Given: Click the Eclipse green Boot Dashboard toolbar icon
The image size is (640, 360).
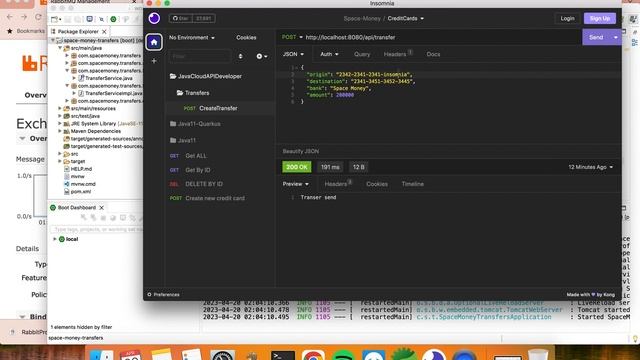Looking at the screenshot, I should [x=113, y=19].
